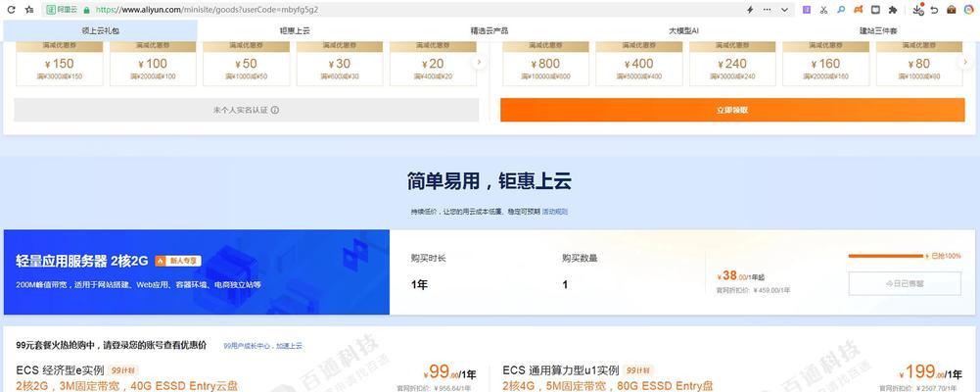980x392 pixels.
Task: Open the scissors screenshot tool
Action: tap(823, 10)
